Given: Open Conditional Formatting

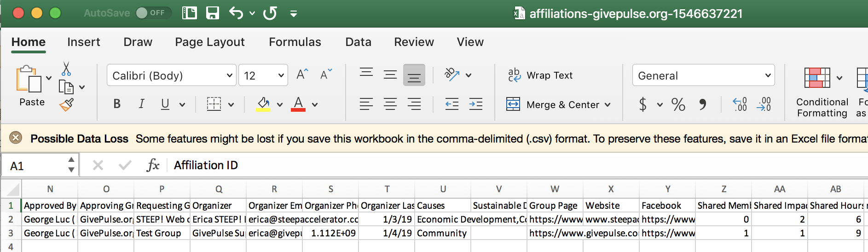Looking at the screenshot, I should [x=822, y=92].
